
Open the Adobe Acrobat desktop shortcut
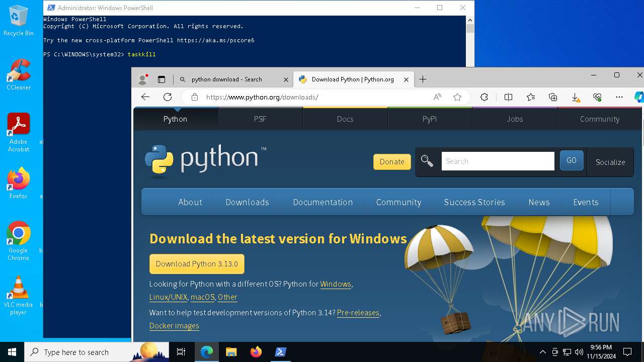coord(19,132)
